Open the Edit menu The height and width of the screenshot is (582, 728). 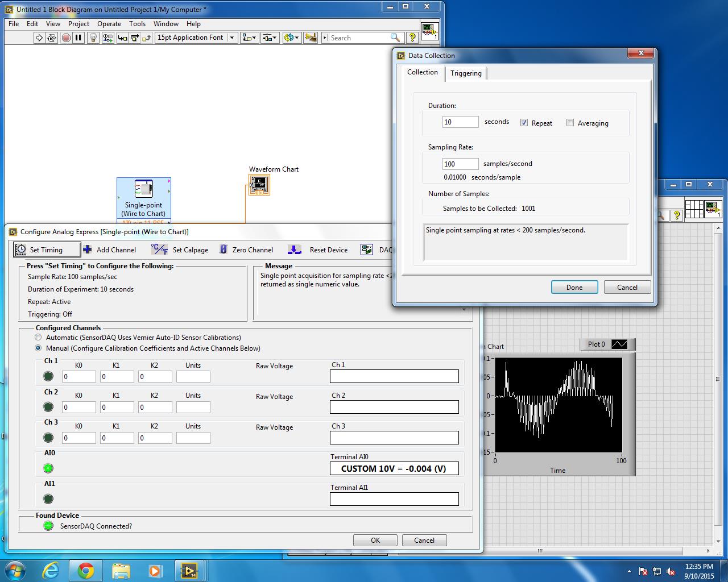point(32,24)
